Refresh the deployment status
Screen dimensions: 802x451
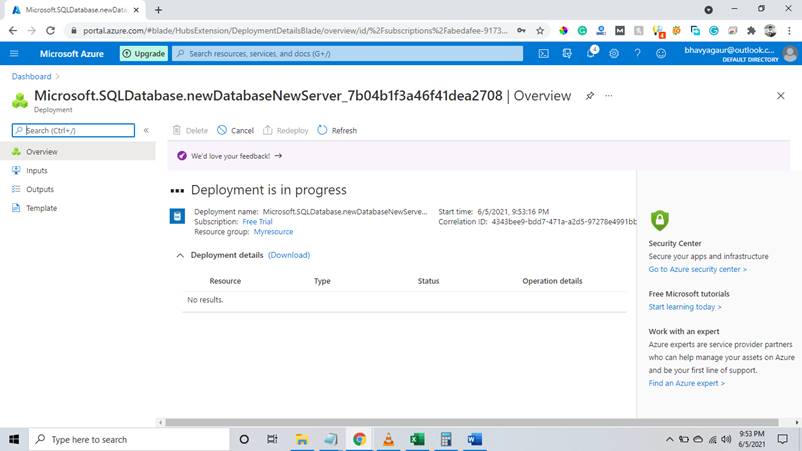(x=337, y=130)
